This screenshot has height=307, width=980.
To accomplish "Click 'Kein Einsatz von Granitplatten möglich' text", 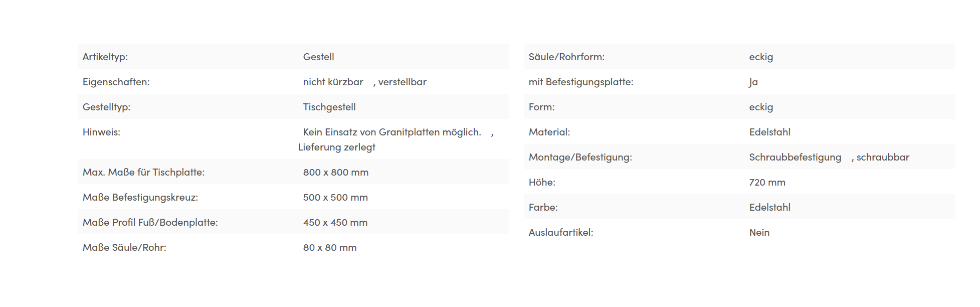I will tap(392, 132).
